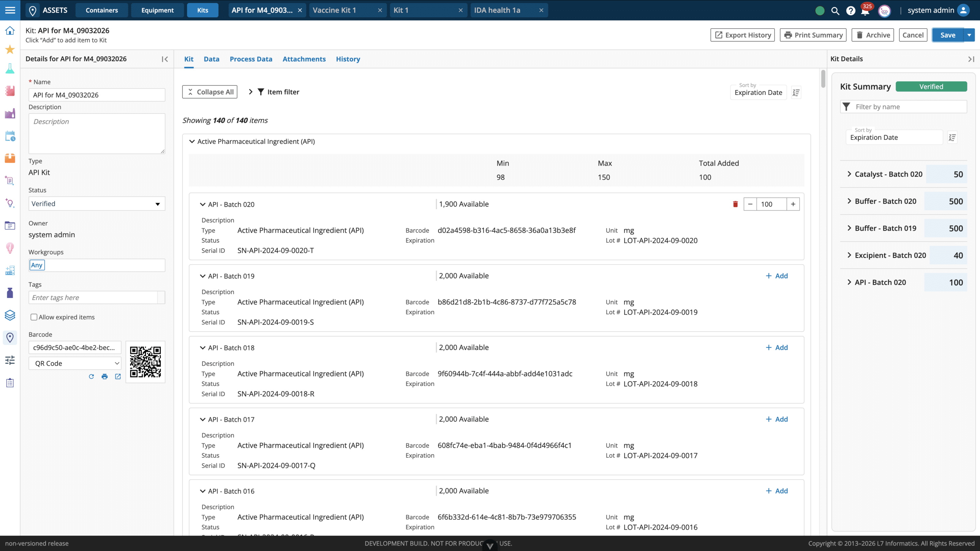Image resolution: width=980 pixels, height=551 pixels.
Task: Increase API Batch 020 quantity with plus
Action: pyautogui.click(x=793, y=204)
